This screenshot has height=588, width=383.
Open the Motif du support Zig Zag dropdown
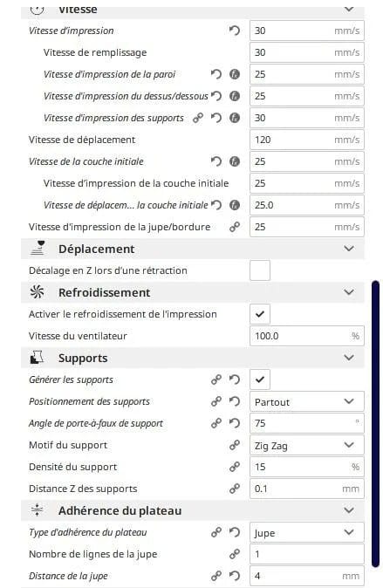click(307, 445)
